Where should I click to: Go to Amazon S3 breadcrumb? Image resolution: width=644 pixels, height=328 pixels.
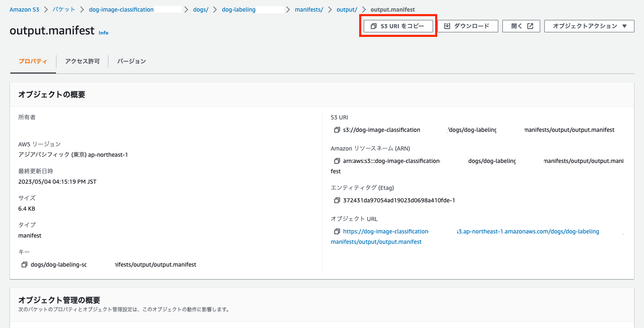[24, 10]
